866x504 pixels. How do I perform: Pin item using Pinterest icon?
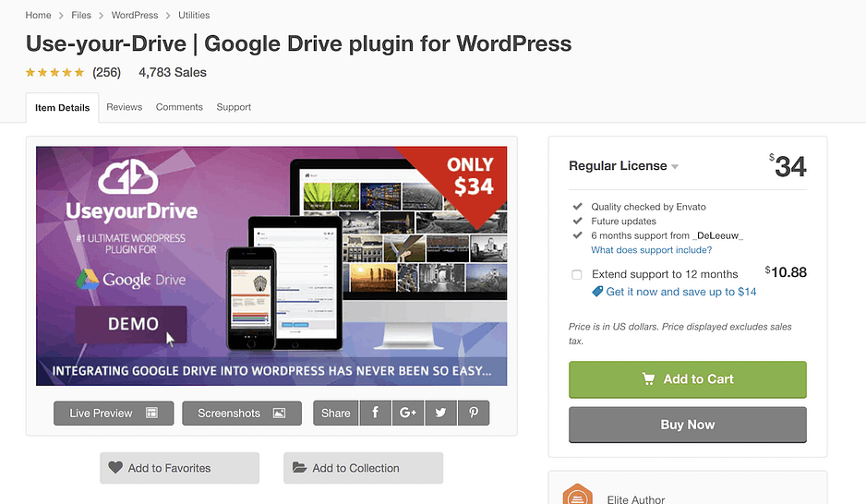tap(473, 413)
